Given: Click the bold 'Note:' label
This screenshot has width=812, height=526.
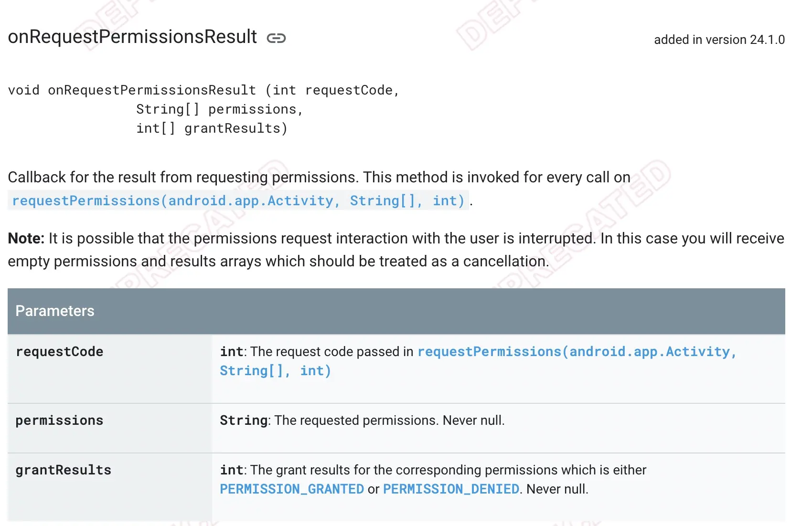Looking at the screenshot, I should (x=26, y=239).
